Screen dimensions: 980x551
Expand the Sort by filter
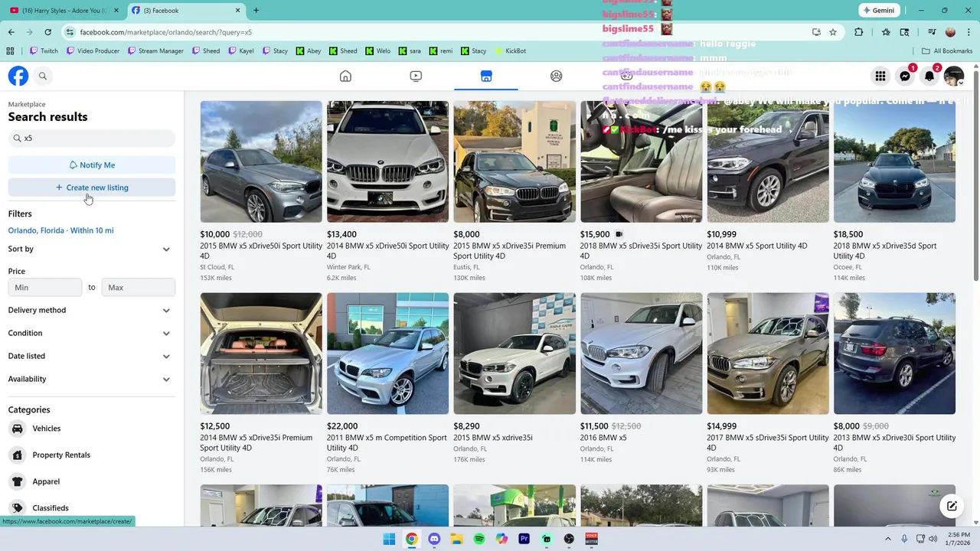point(91,249)
